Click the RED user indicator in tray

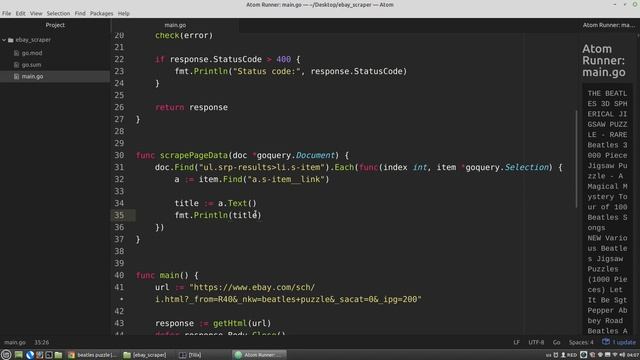point(569,355)
